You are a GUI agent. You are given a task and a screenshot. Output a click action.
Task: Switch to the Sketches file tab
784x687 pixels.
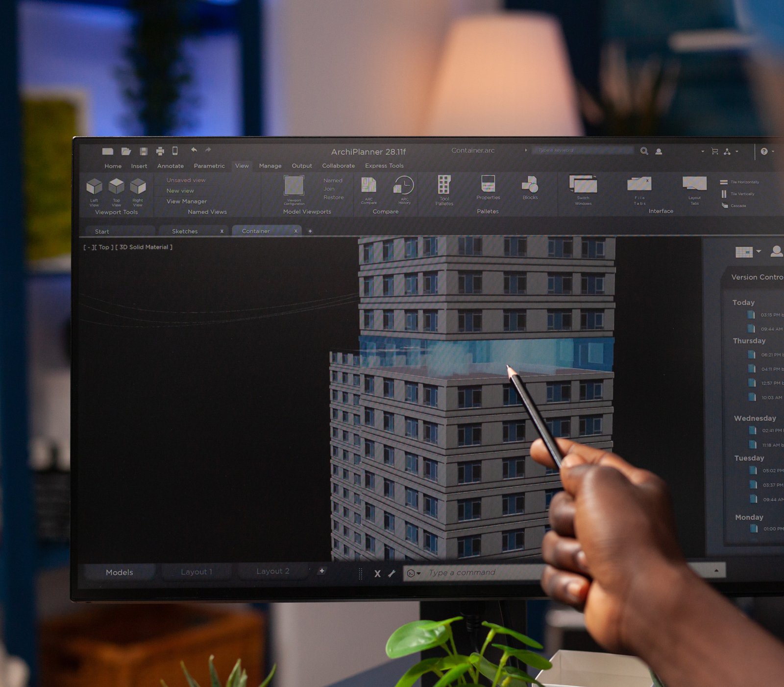[185, 231]
